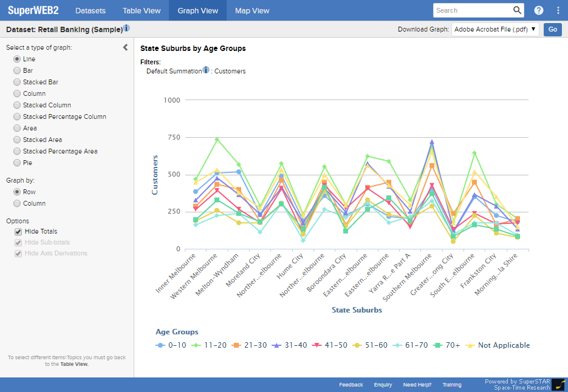Open the Download Graph format dropdown

495,29
